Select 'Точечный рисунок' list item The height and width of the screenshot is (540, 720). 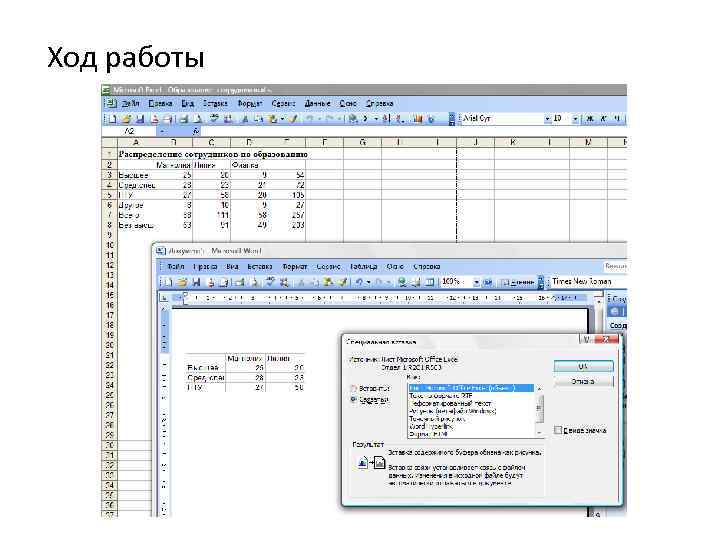[x=471, y=419]
